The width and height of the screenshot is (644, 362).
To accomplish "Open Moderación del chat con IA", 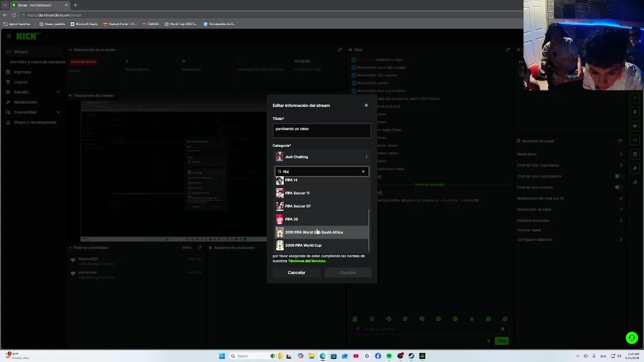I will pyautogui.click(x=570, y=198).
